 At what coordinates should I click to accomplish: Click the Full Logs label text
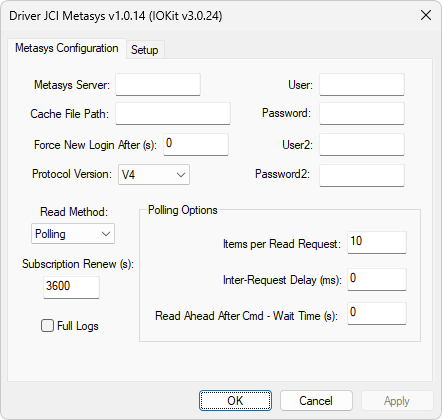78,326
